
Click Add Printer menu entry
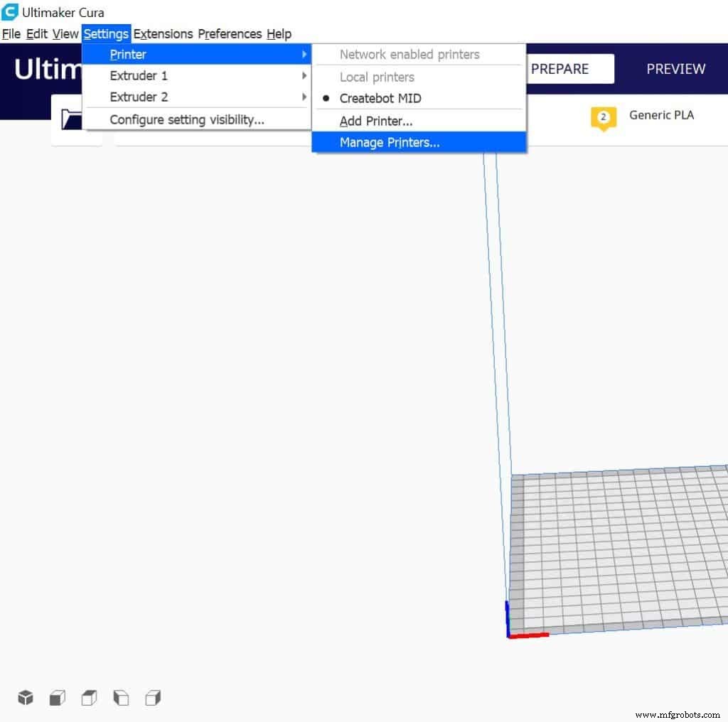pos(376,121)
